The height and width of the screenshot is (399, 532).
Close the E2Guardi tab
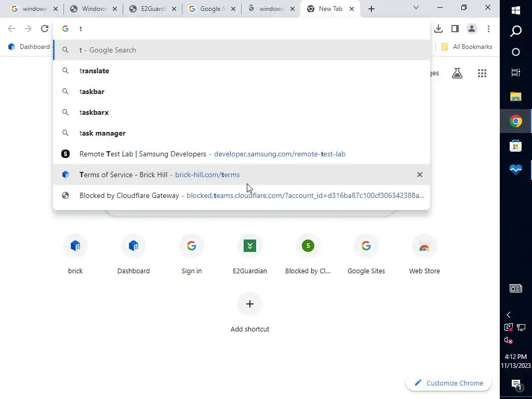(174, 9)
